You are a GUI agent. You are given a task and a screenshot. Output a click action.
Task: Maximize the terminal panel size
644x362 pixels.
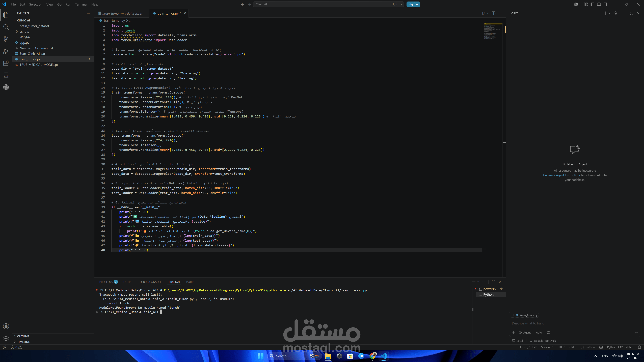pos(494,282)
